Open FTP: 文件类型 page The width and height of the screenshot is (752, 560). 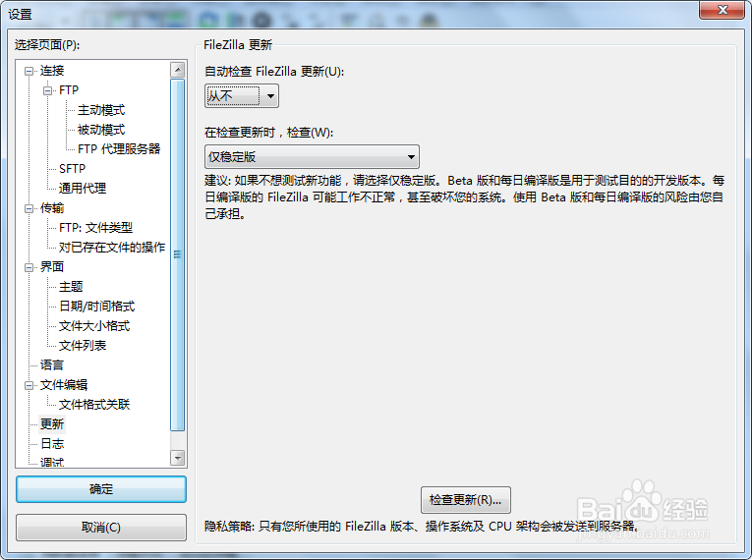[96, 228]
